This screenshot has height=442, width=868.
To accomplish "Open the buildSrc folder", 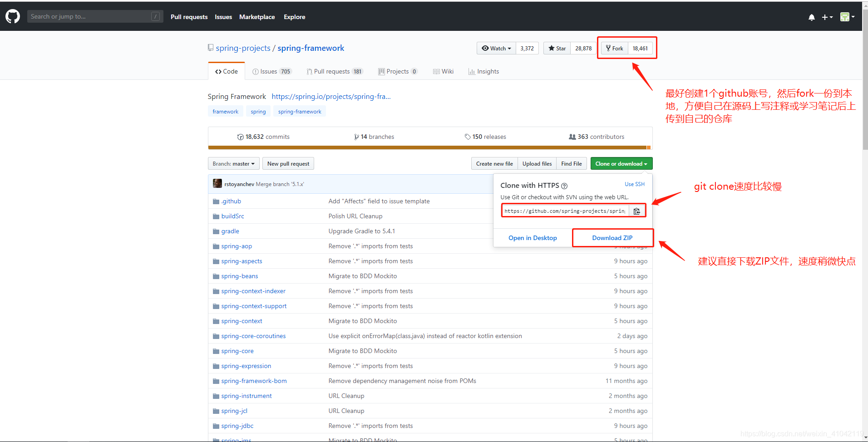I will (x=233, y=216).
